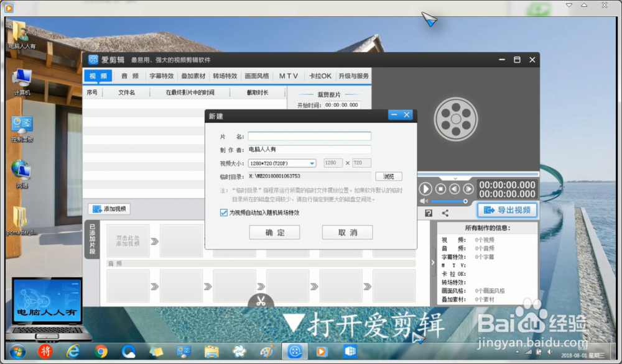Mute the preview speaker icon
The image size is (622, 364).
coord(424,201)
